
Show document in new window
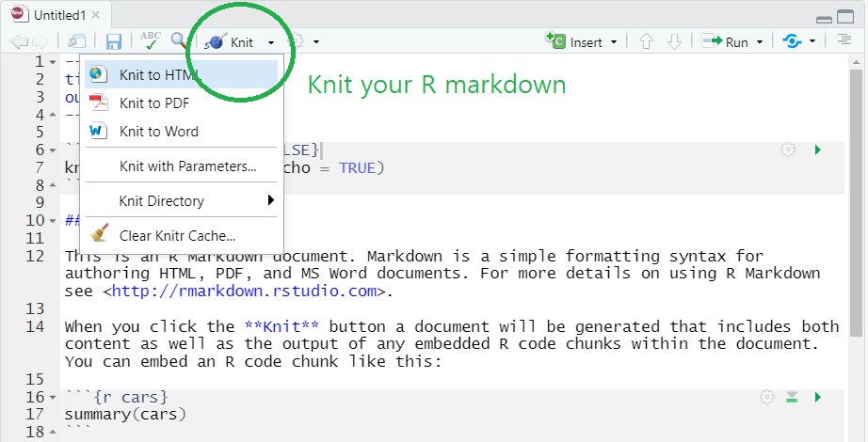tap(76, 42)
